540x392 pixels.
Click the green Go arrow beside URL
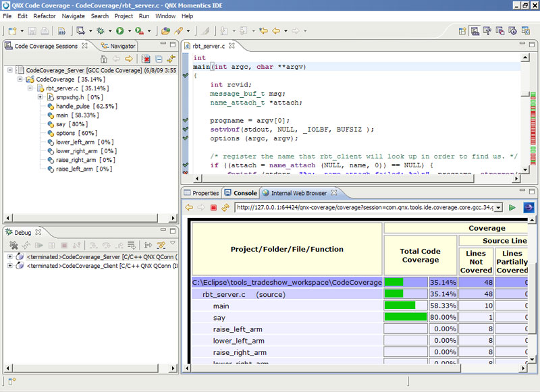coord(512,207)
